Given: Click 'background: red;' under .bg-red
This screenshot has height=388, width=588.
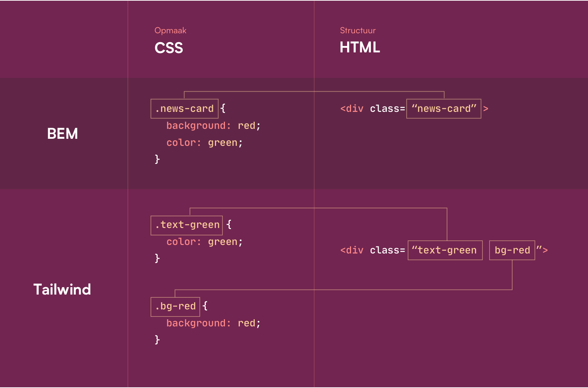Looking at the screenshot, I should (x=214, y=323).
